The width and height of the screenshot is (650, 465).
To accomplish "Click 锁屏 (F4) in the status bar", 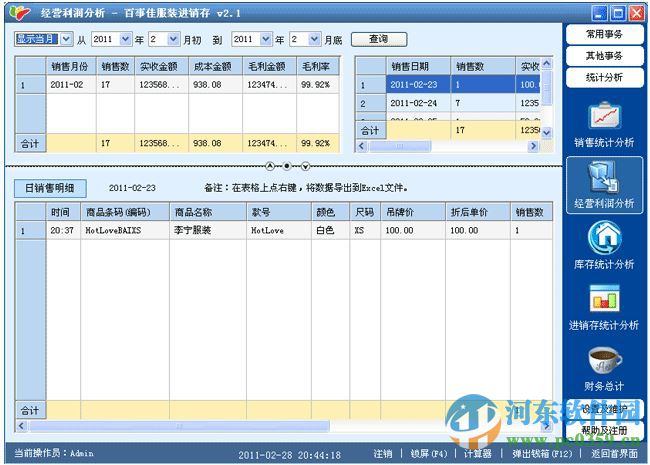I will [x=429, y=454].
